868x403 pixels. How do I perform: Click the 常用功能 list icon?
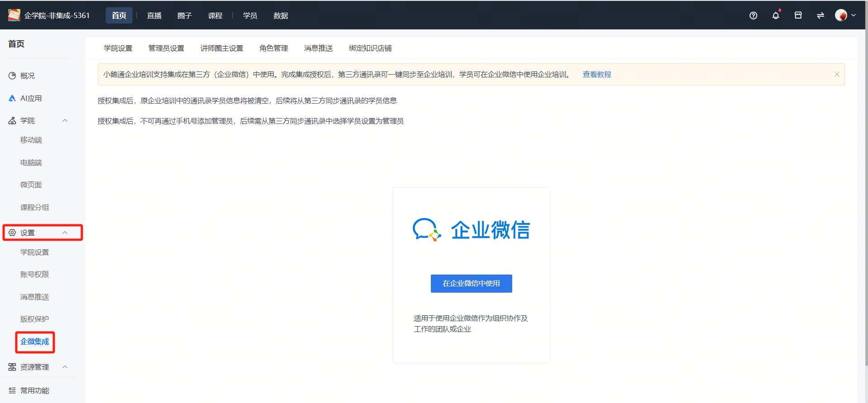12,390
